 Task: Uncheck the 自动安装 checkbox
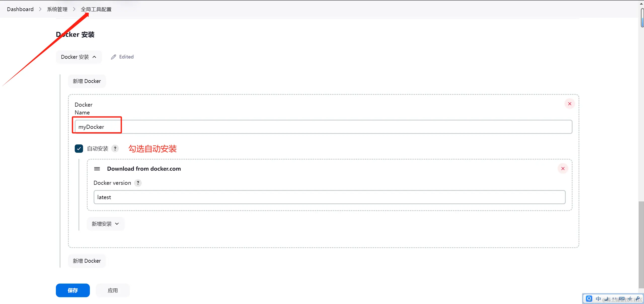pos(79,149)
